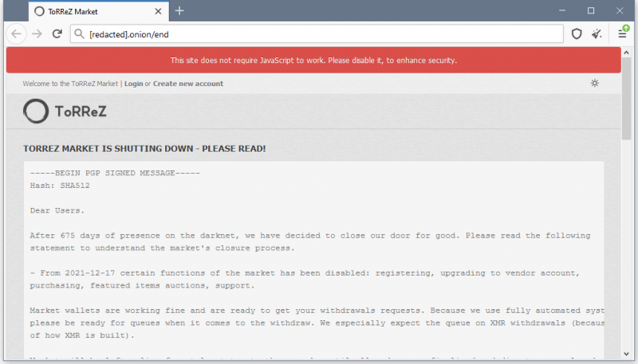Click the New Identity broom icon
The width and height of the screenshot is (638, 364).
[597, 33]
